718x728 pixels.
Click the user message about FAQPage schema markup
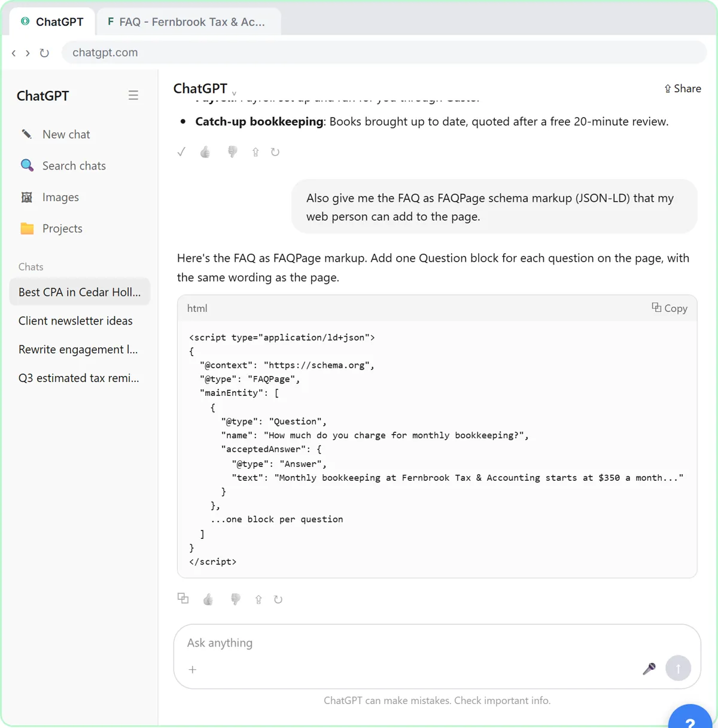pyautogui.click(x=494, y=207)
